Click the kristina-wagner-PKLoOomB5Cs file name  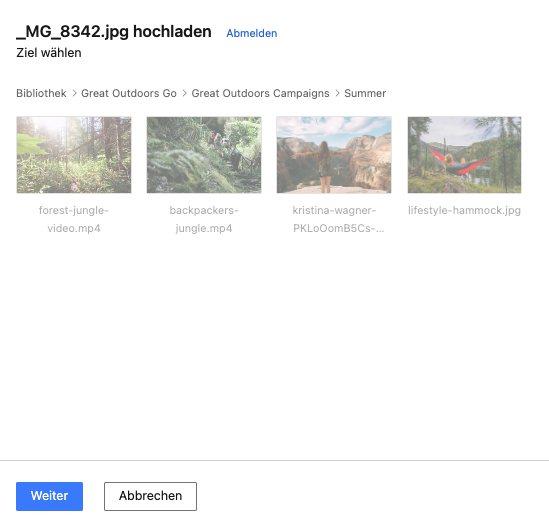pyautogui.click(x=338, y=219)
